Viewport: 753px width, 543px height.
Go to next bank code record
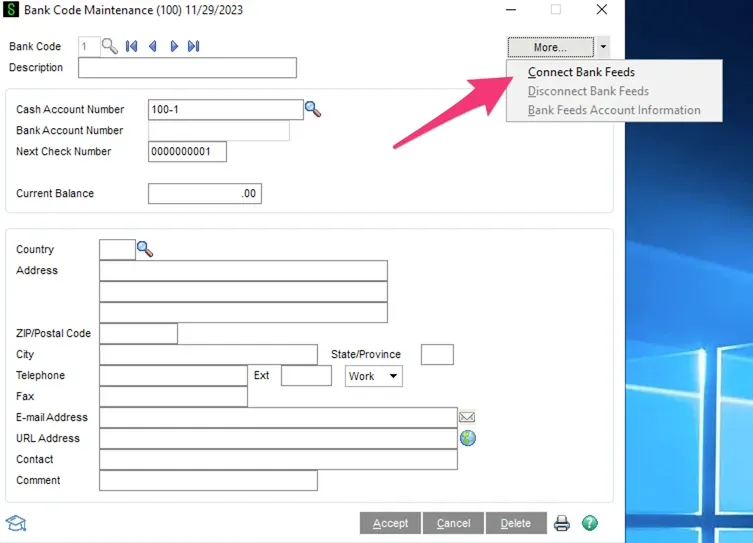(x=174, y=47)
